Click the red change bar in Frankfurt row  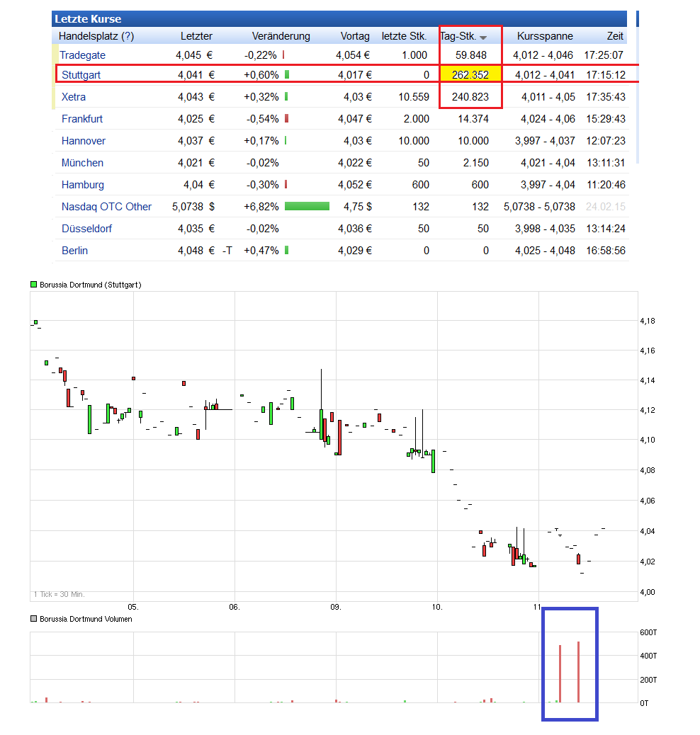287,119
